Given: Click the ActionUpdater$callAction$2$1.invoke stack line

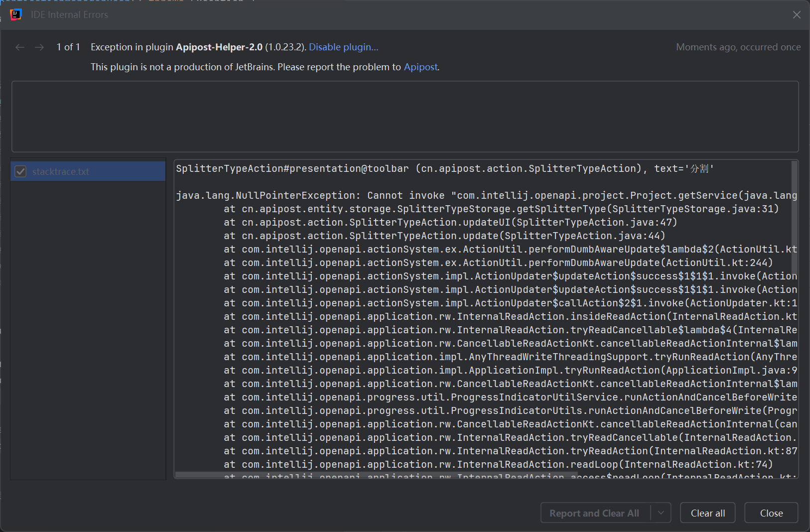Looking at the screenshot, I should 510,303.
